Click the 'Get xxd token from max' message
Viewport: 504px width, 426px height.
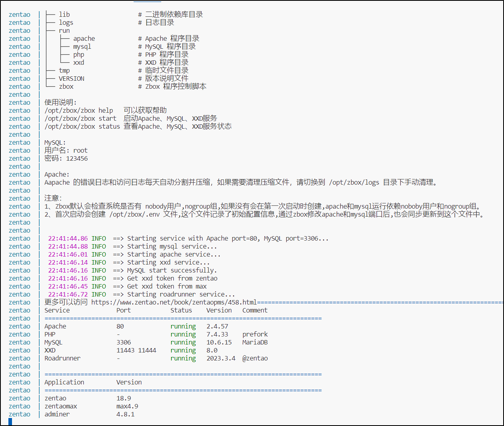[167, 286]
